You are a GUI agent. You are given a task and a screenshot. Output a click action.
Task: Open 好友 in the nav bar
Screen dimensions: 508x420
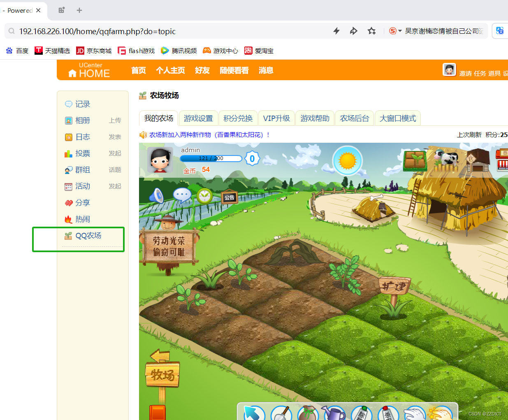[x=202, y=70]
